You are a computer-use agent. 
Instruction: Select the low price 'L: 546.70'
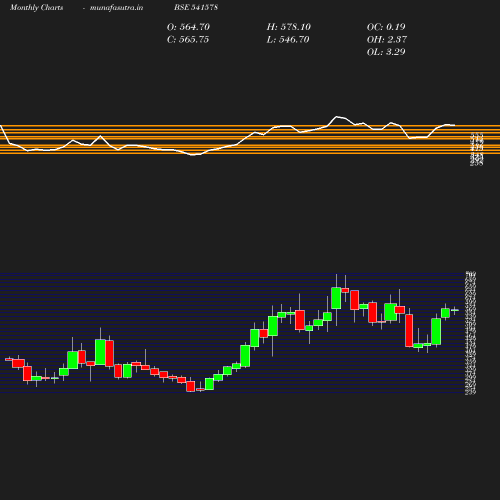pos(288,39)
